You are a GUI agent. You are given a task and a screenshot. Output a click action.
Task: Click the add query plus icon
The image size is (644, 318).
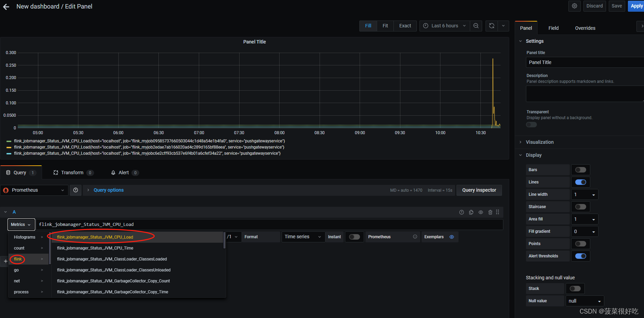coord(5,261)
